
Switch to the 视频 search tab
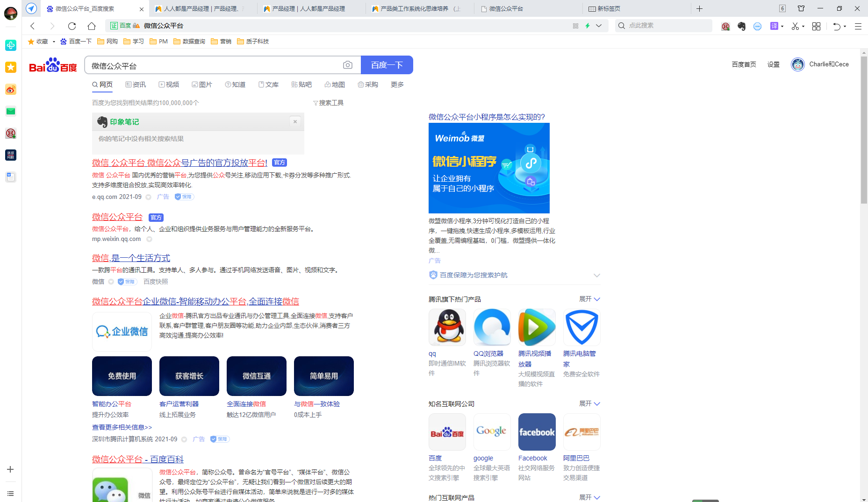point(169,85)
